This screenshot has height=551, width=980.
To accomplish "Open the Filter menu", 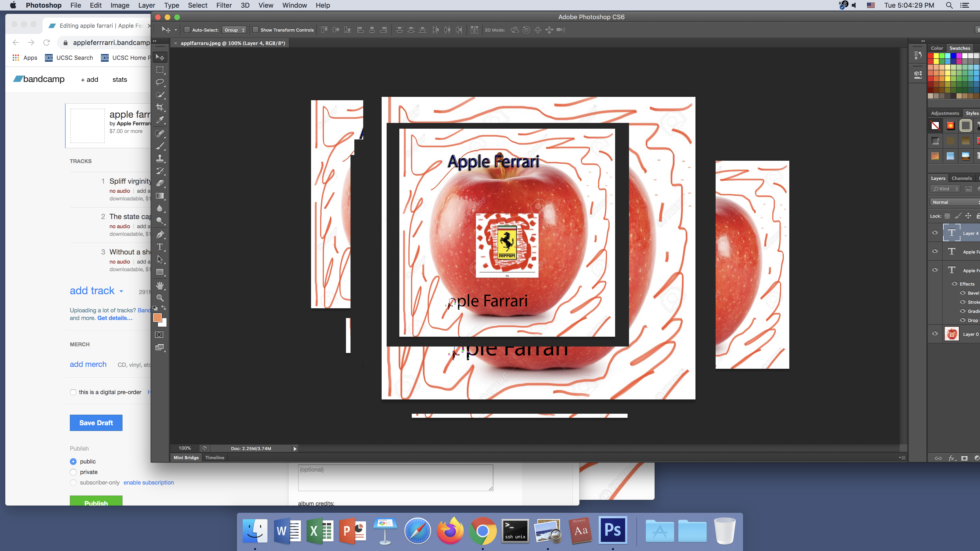I will (x=224, y=5).
